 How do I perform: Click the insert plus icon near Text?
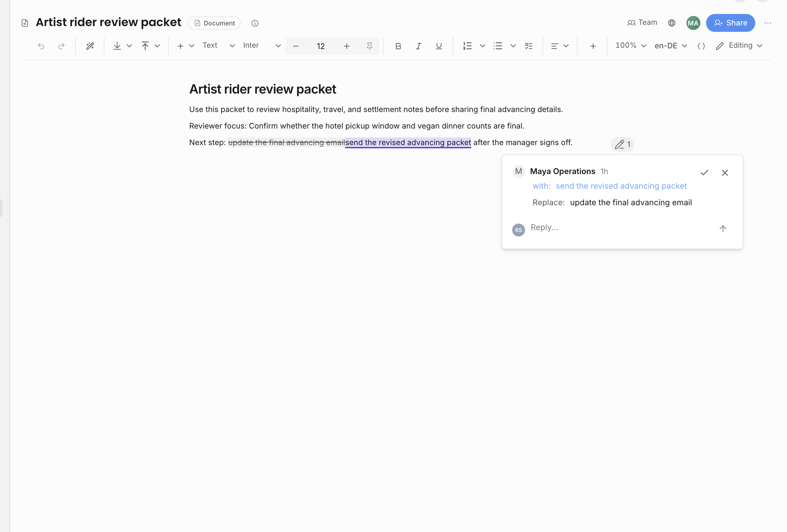tap(181, 46)
